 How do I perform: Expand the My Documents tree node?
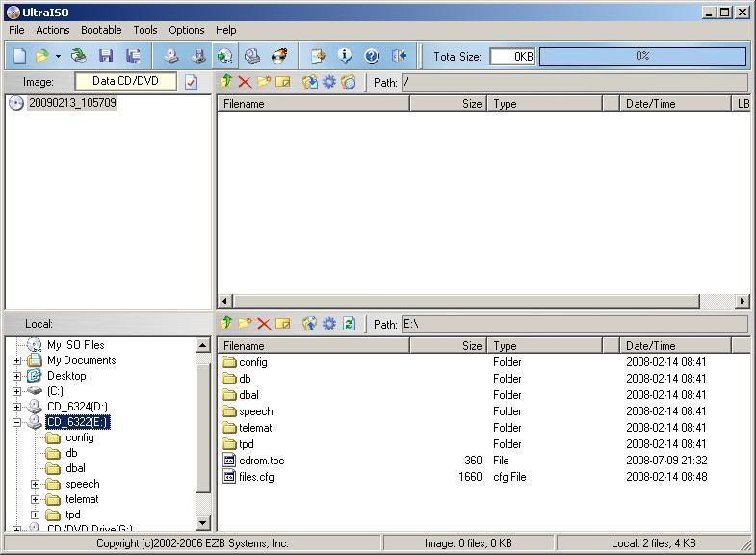coord(17,360)
